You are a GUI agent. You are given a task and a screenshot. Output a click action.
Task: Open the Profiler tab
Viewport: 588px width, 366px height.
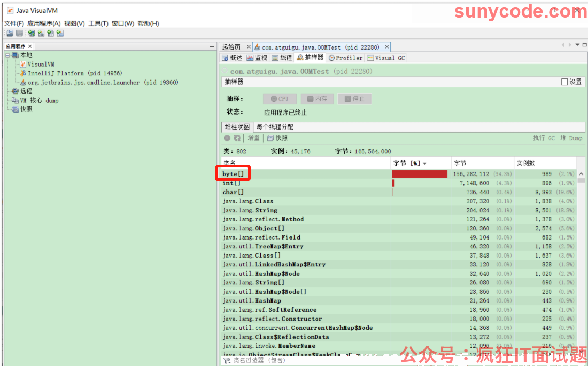point(346,58)
